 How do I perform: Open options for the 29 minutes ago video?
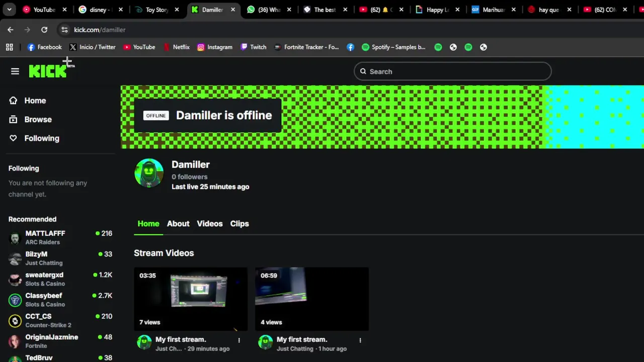[239, 340]
